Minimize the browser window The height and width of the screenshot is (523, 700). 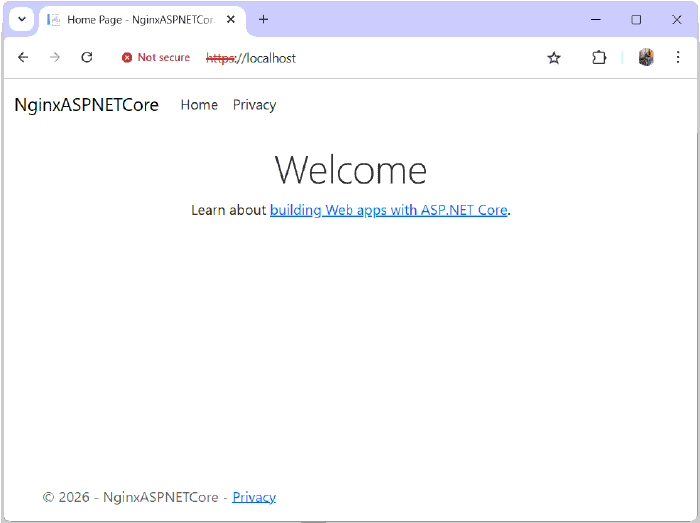coord(596,20)
